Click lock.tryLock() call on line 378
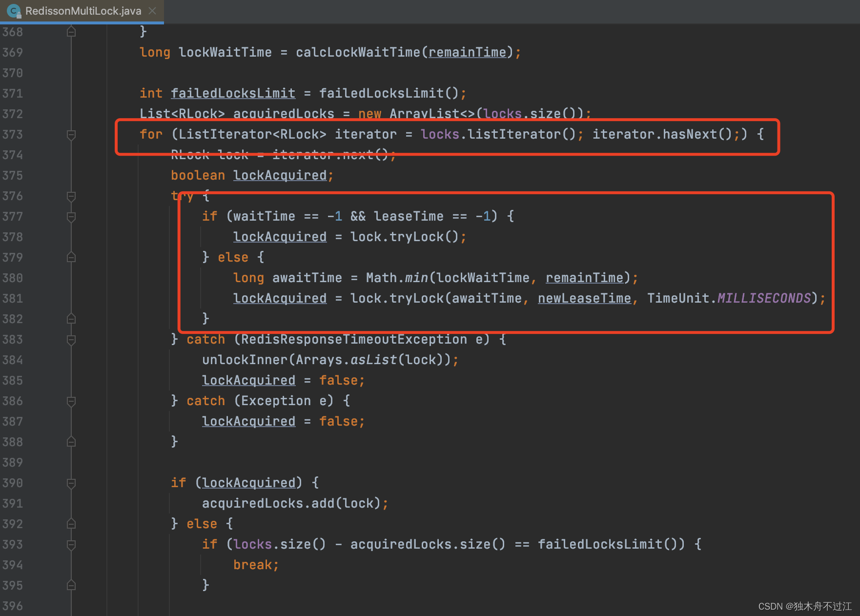 pyautogui.click(x=405, y=237)
